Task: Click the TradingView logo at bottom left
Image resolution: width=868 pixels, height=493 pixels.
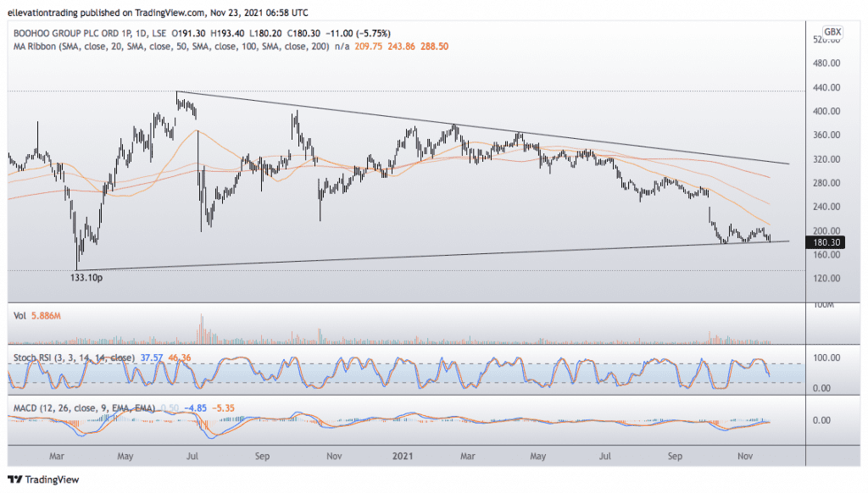Action: pyautogui.click(x=44, y=479)
